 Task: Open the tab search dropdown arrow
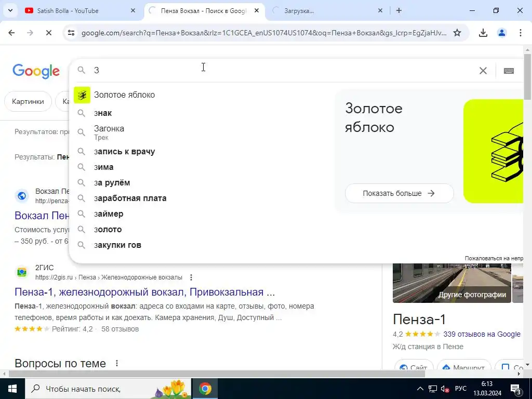[x=10, y=10]
